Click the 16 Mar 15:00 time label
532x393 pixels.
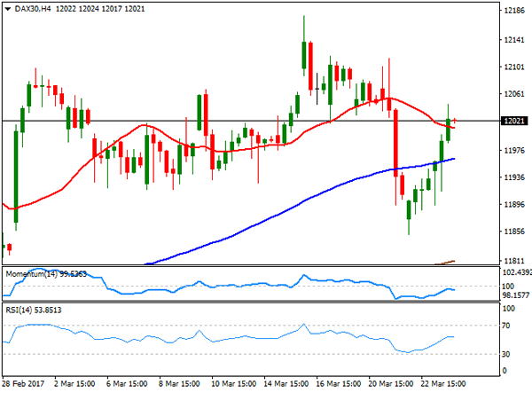coord(339,384)
